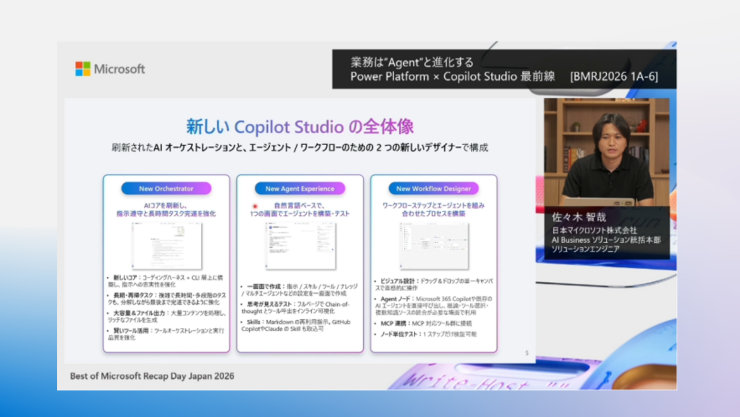Click the ビジュアル設計 bullet
The height and width of the screenshot is (417, 740).
pos(434,284)
